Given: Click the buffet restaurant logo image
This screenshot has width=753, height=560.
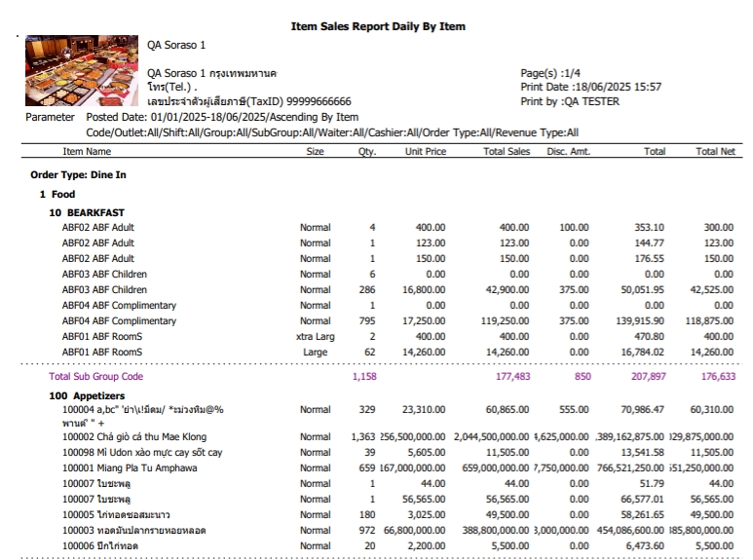Looking at the screenshot, I should click(x=81, y=72).
